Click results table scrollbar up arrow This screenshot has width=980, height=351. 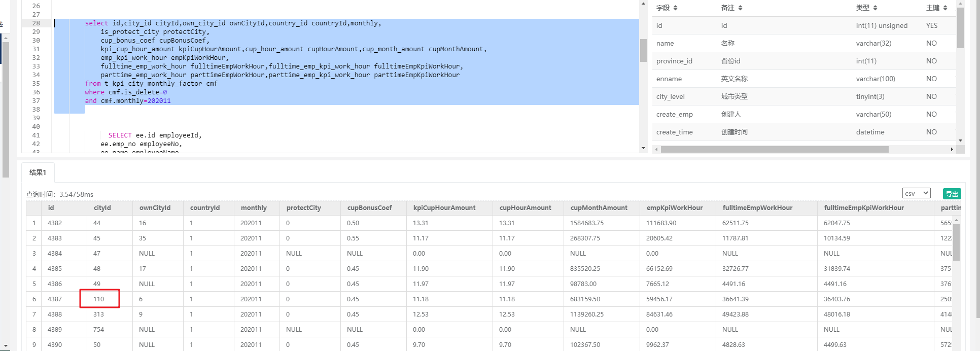coord(957,221)
